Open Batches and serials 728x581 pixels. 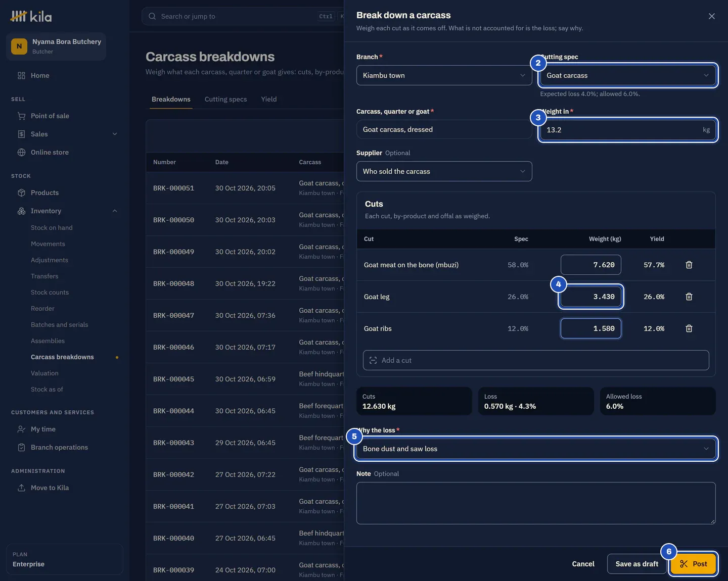(59, 325)
